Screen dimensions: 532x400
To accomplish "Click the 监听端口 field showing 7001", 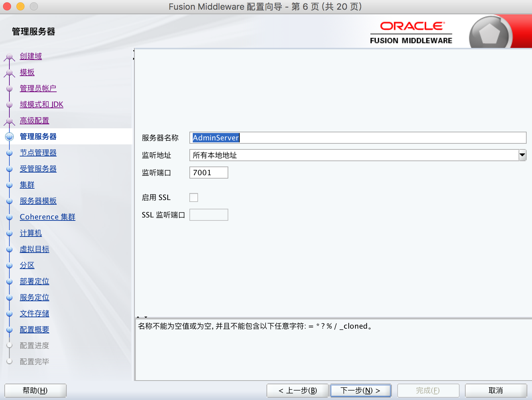I will click(x=209, y=173).
